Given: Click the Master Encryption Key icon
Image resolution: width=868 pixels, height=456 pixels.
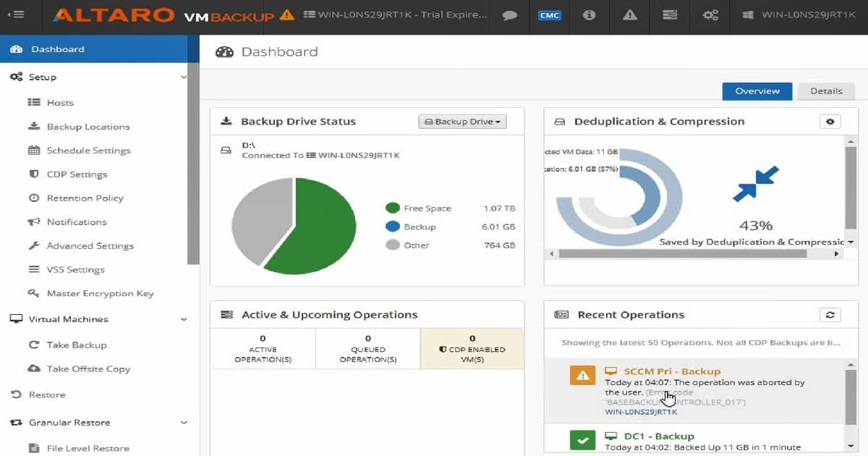Looking at the screenshot, I should 34,294.
